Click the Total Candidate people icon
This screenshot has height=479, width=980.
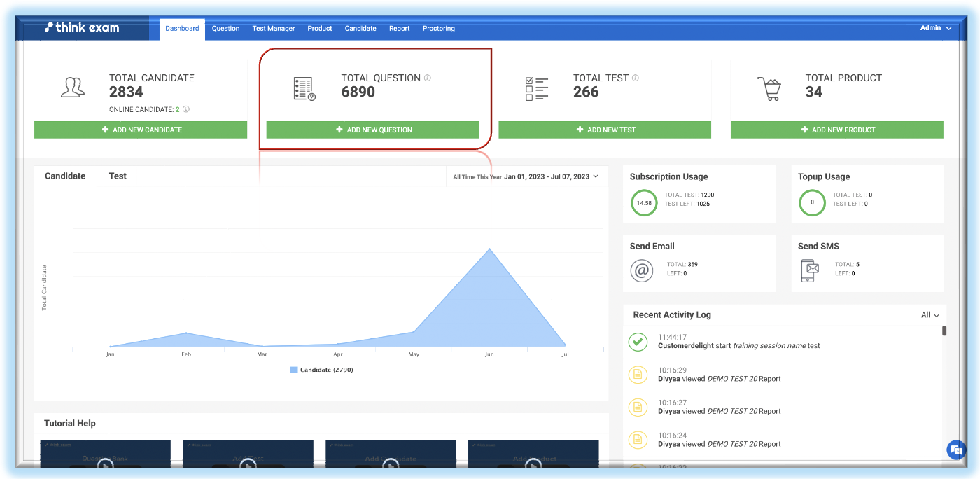[73, 88]
